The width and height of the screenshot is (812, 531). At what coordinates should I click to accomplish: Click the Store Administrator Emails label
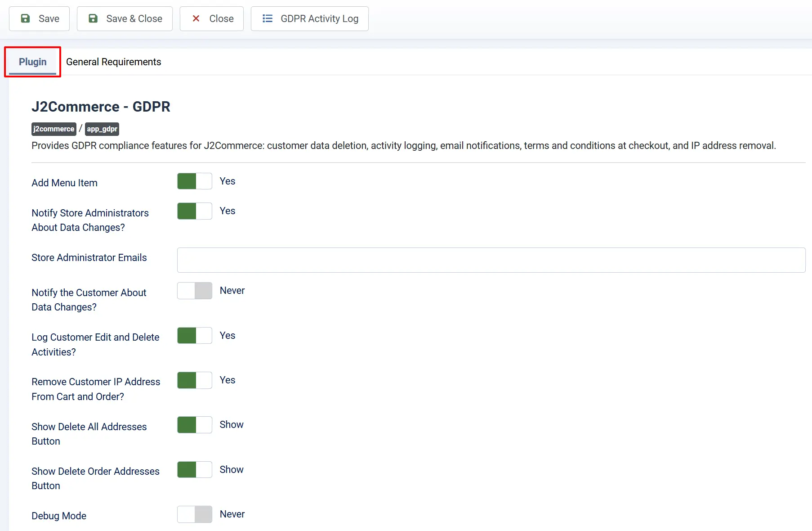89,258
